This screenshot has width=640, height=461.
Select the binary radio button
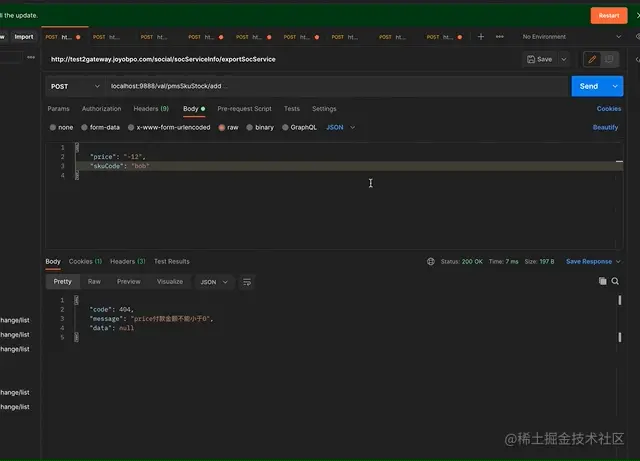pos(249,127)
